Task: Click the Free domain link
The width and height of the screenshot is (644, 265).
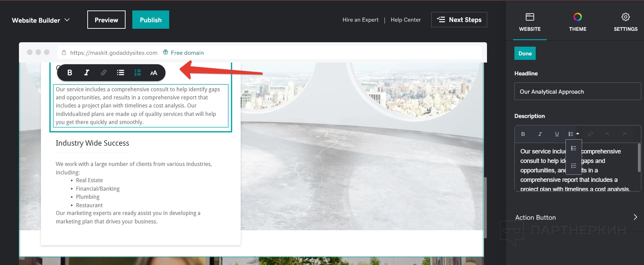Action: 187,53
